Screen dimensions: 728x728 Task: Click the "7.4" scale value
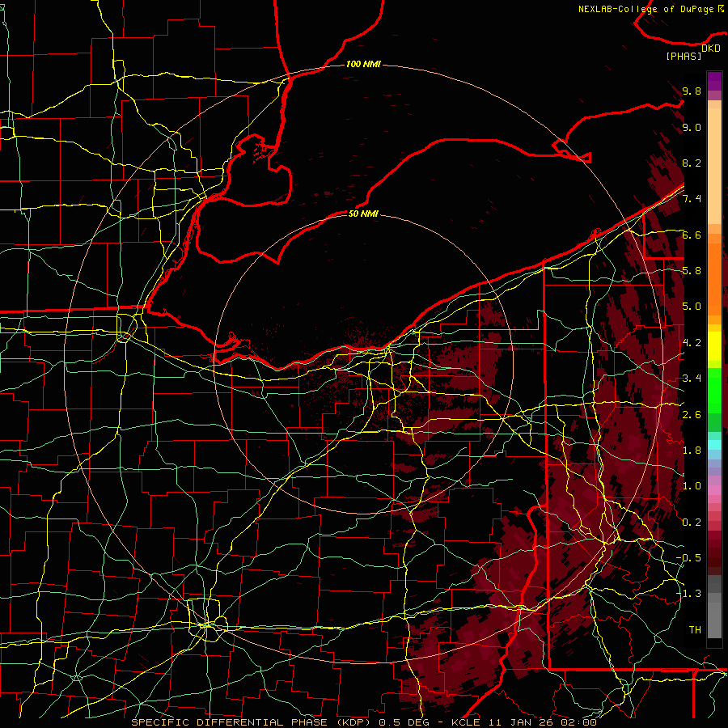692,199
